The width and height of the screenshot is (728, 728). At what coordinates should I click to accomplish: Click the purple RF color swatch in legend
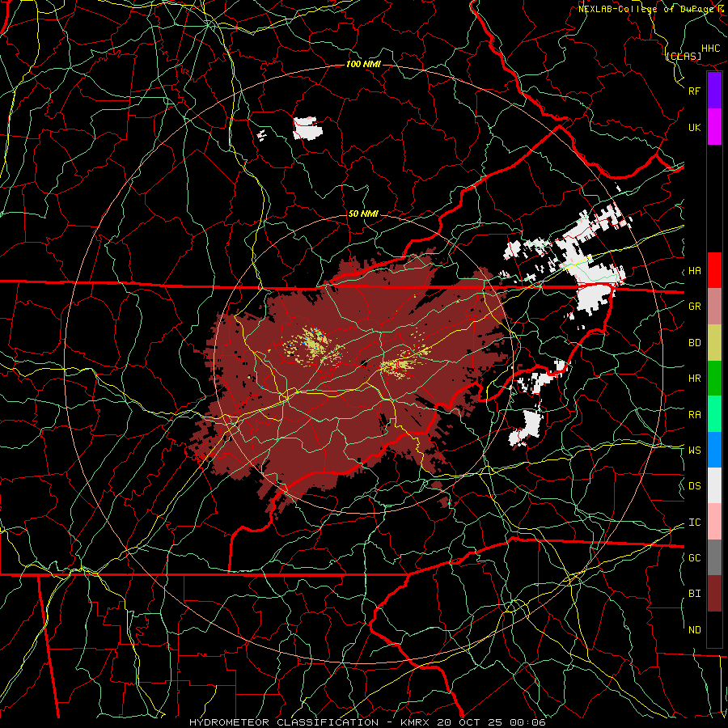tap(714, 91)
